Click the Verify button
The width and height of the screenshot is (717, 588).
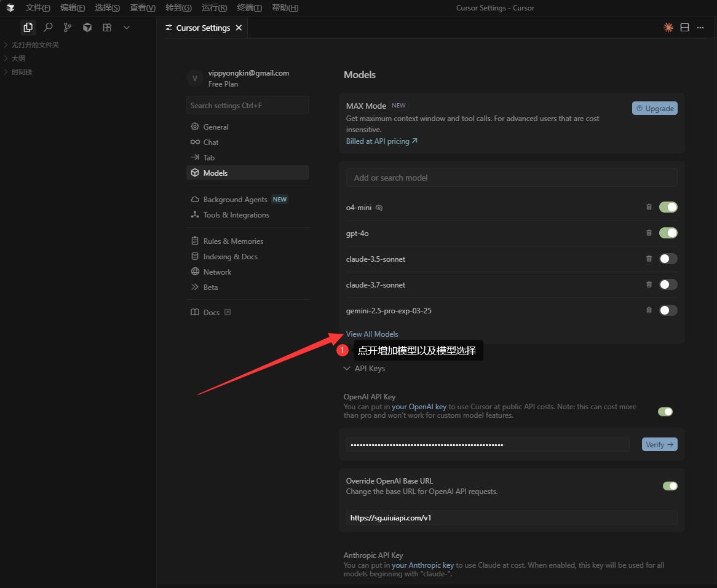[x=659, y=444]
